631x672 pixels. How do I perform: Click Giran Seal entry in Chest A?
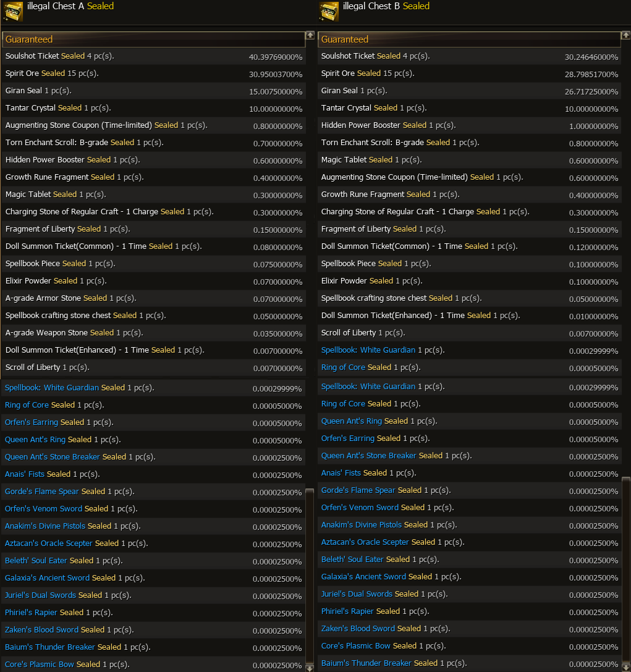pos(24,91)
